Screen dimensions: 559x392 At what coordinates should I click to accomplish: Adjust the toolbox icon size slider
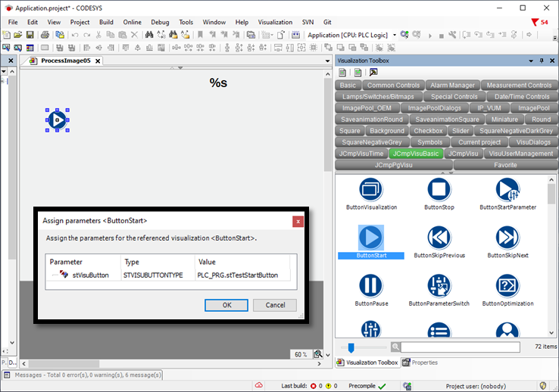351,347
